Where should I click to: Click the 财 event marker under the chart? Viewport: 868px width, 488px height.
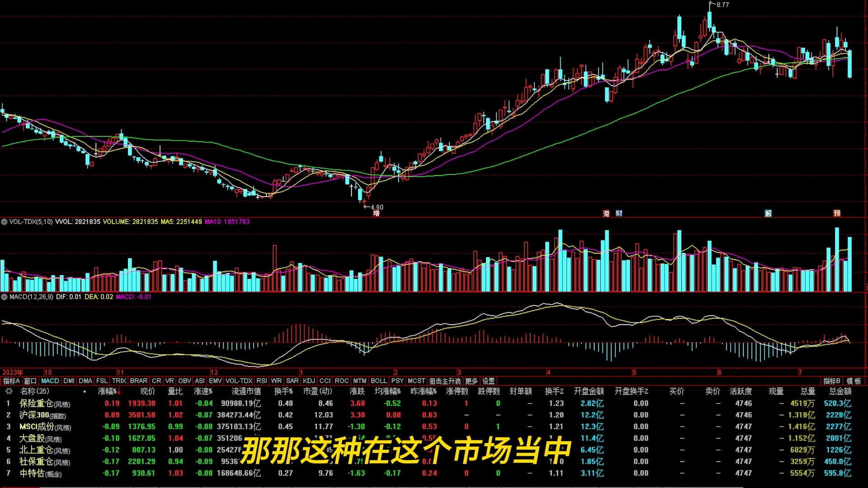[x=619, y=213]
